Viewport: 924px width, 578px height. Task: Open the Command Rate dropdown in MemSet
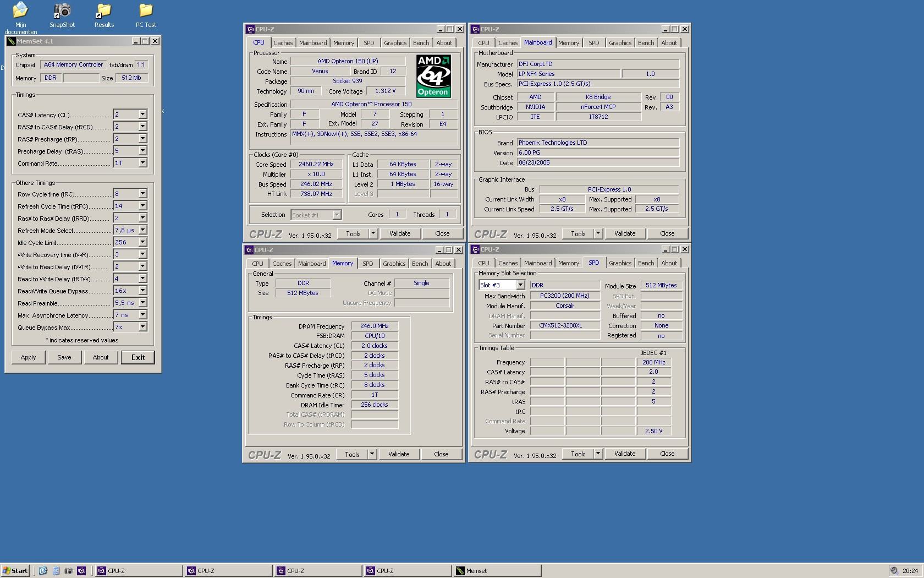pos(142,163)
